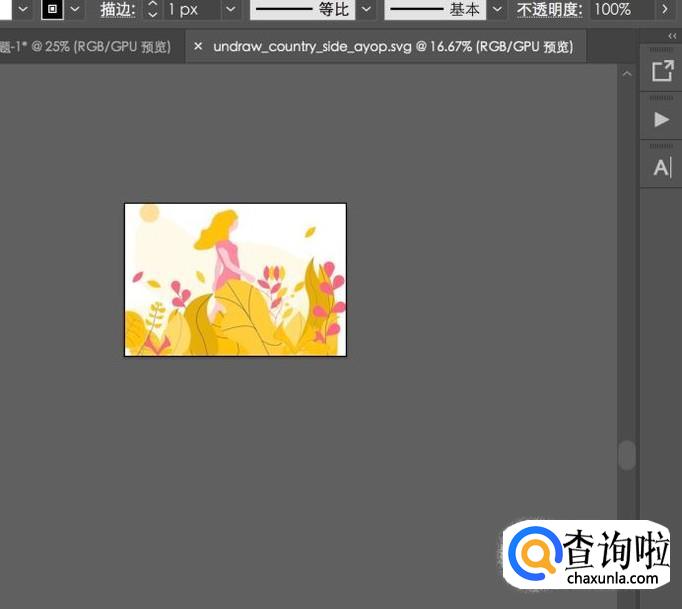Close the undraw_country_side_ayop.svg tab

(x=198, y=46)
